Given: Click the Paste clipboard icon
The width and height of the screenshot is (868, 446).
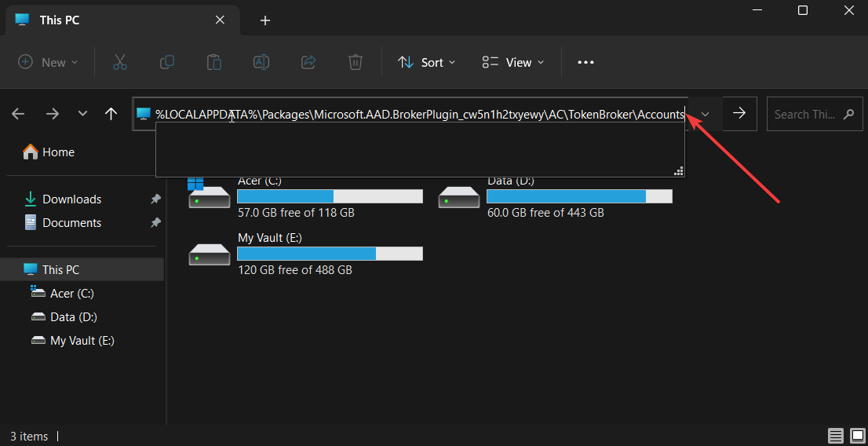Looking at the screenshot, I should pos(213,62).
